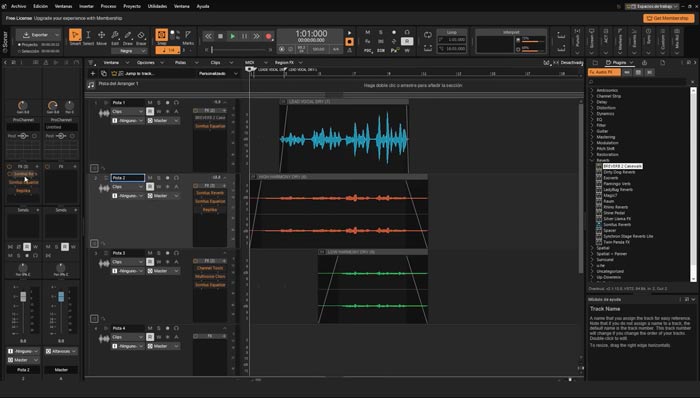Open the Insertar menu
Image resolution: width=700 pixels, height=398 pixels.
coord(86,6)
